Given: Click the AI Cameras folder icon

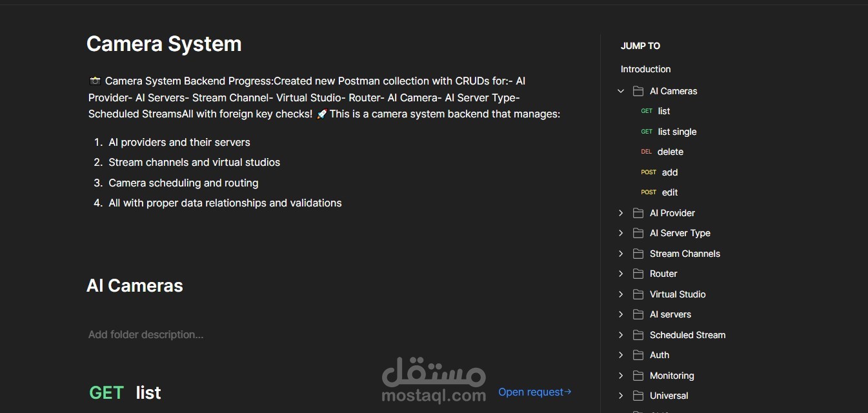Looking at the screenshot, I should pyautogui.click(x=638, y=91).
